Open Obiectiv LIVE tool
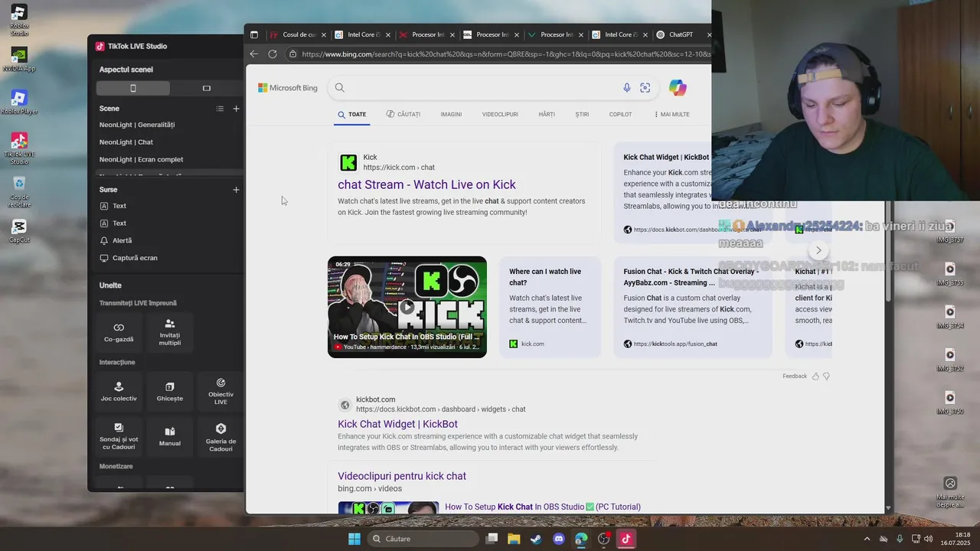The image size is (980, 551). coord(220,392)
